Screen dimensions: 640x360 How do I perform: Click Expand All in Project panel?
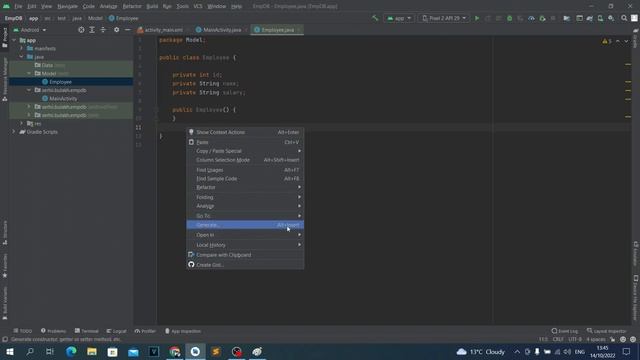click(92, 30)
